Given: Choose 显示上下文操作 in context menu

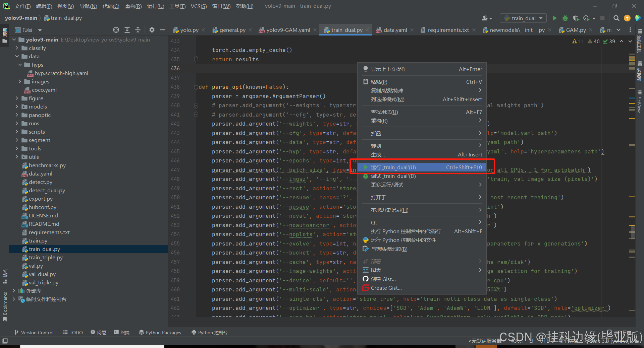Looking at the screenshot, I should (422, 69).
